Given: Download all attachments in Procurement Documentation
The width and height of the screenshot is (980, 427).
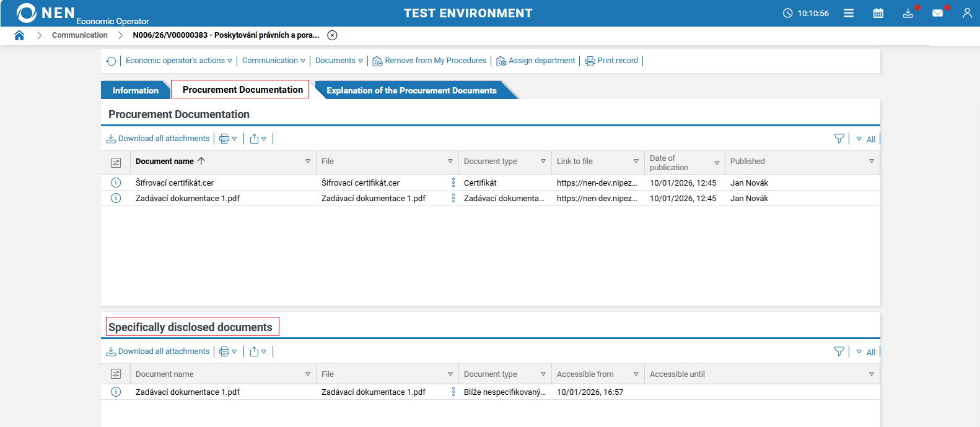Looking at the screenshot, I should point(158,139).
